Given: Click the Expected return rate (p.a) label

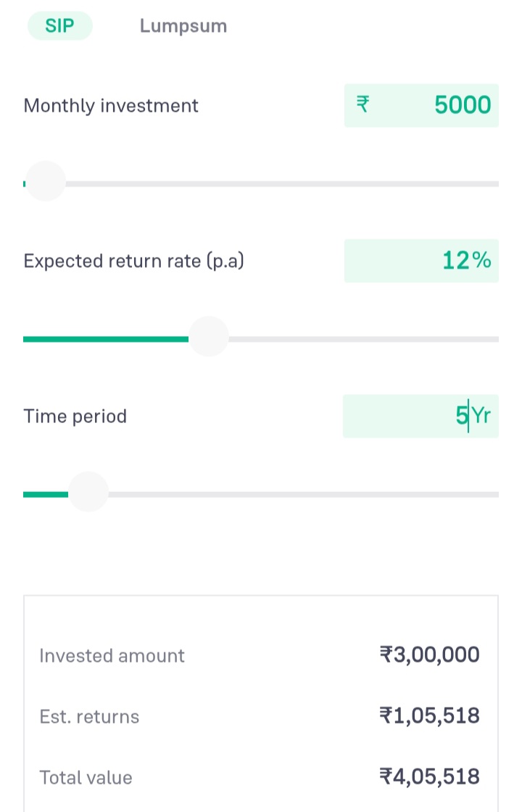Looking at the screenshot, I should coord(133,261).
